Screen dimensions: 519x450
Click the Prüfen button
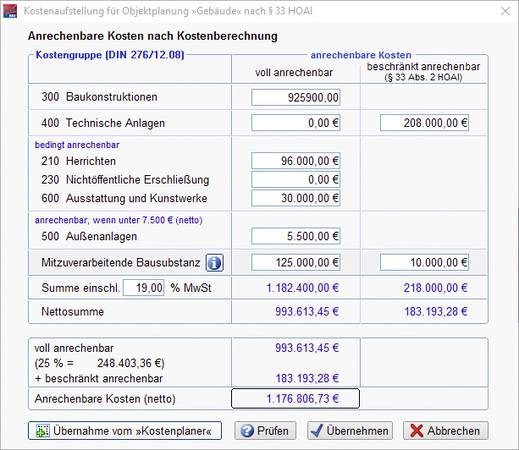point(265,431)
